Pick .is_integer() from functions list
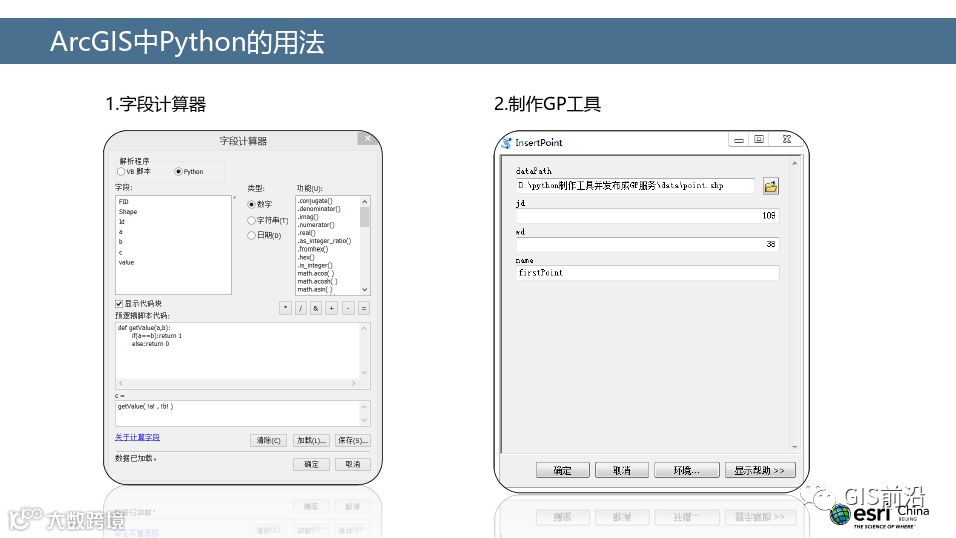The width and height of the screenshot is (956, 538). pos(315,265)
